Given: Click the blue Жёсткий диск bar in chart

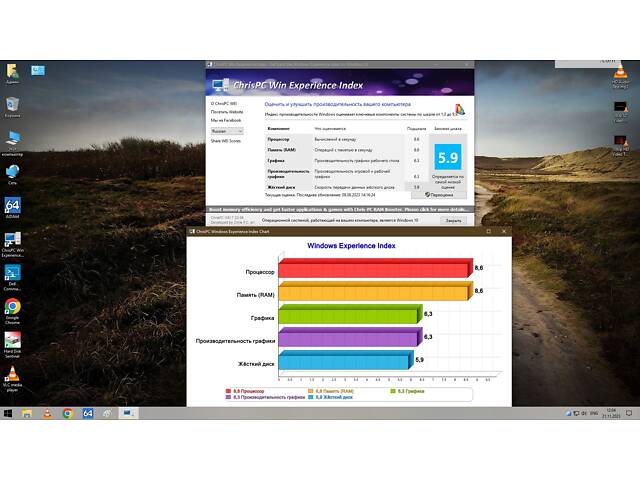Looking at the screenshot, I should click(345, 361).
